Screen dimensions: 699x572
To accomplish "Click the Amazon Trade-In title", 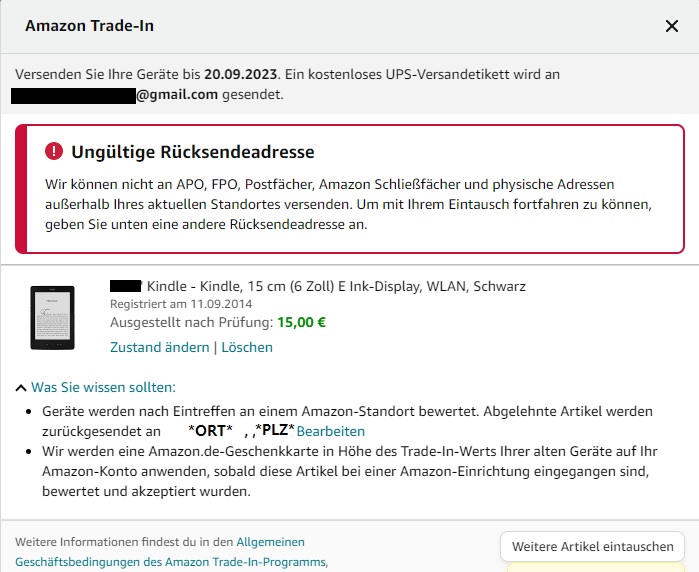I will tap(89, 26).
